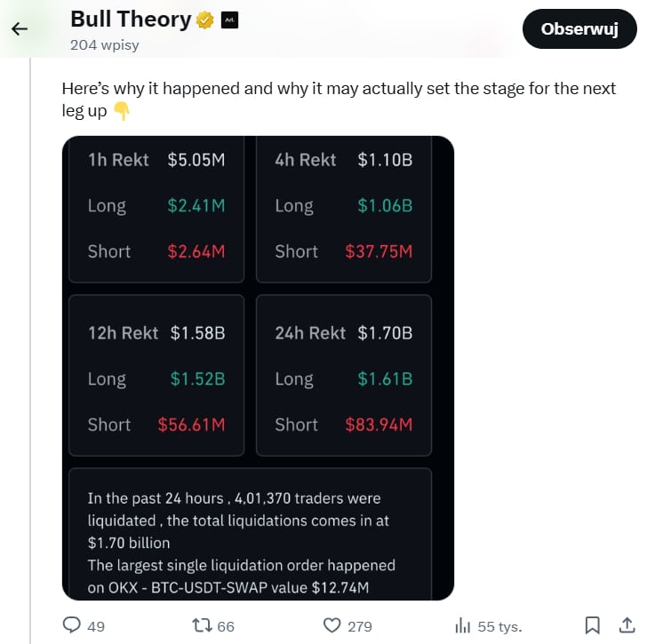
Task: Click the pointing-down emoji in the tweet
Action: (122, 112)
